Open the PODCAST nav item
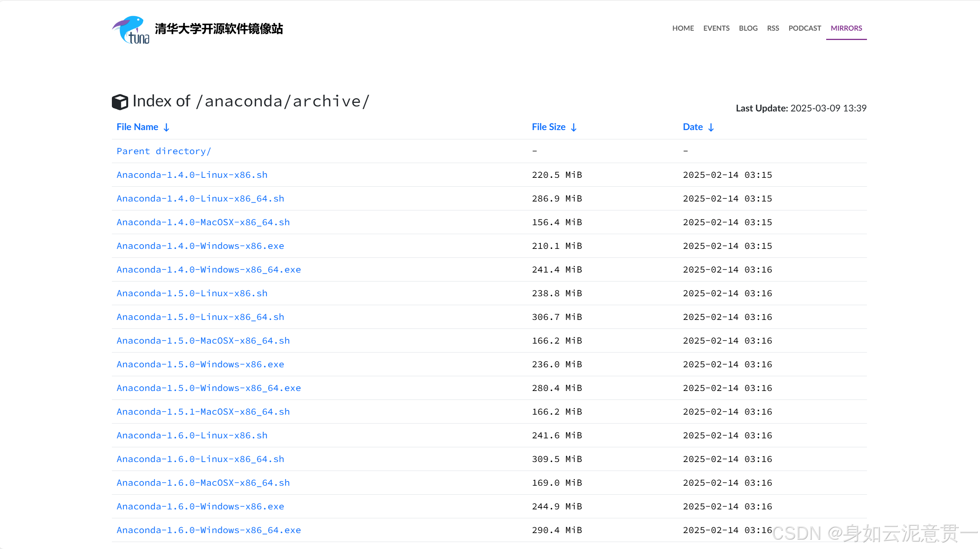This screenshot has height=549, width=980. point(804,28)
